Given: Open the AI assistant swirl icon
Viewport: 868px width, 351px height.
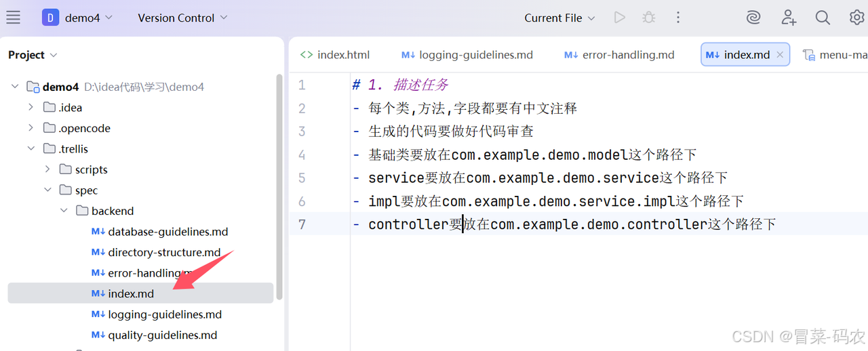Looking at the screenshot, I should point(753,18).
